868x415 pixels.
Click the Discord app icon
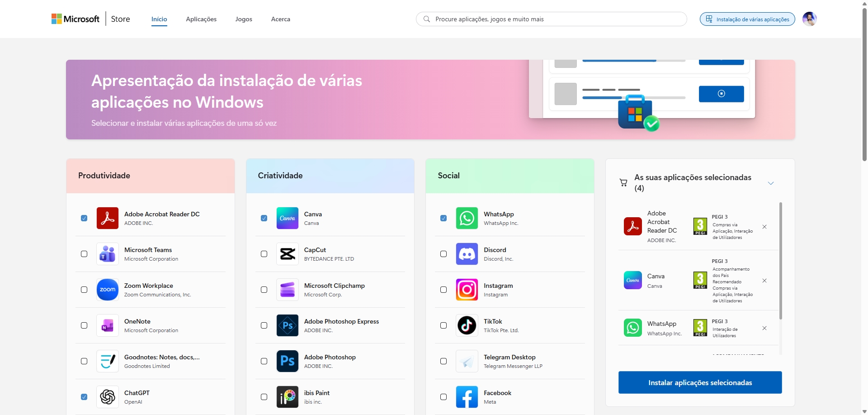(x=467, y=254)
